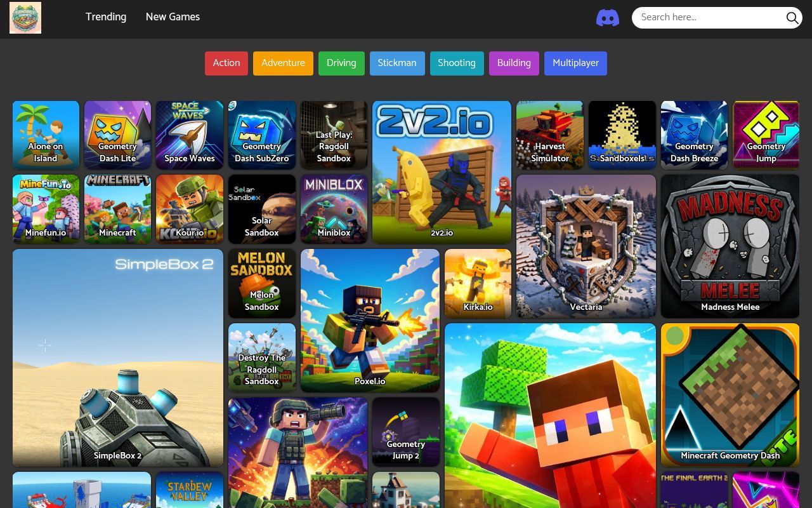The height and width of the screenshot is (508, 812).
Task: Play Geometry Dash SubZero
Action: 262,135
